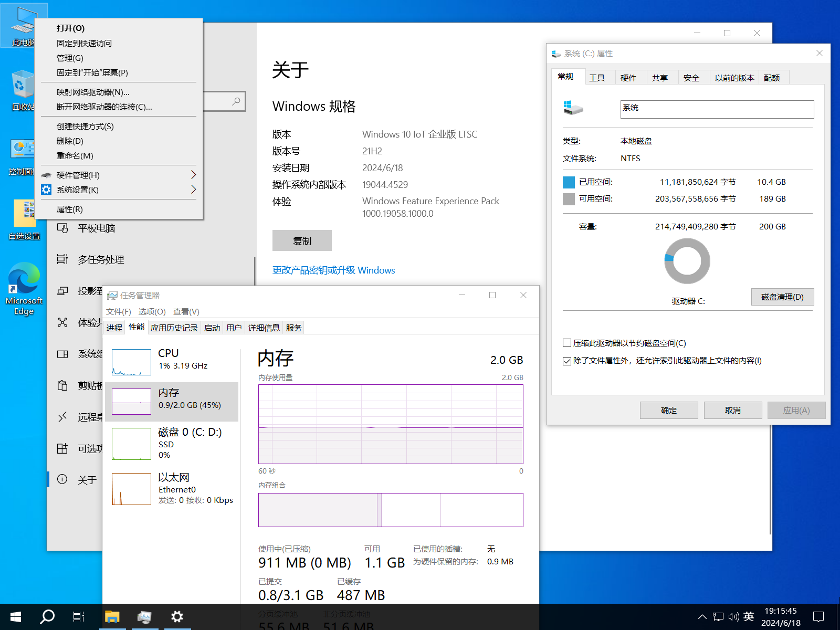
Task: Click the volume tray icon
Action: [733, 617]
